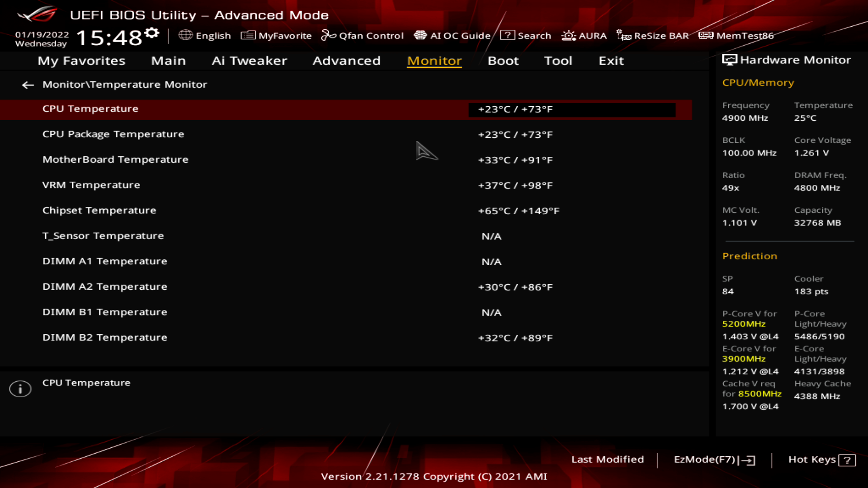Open time settings gear icon
868x488 pixels.
(x=152, y=33)
